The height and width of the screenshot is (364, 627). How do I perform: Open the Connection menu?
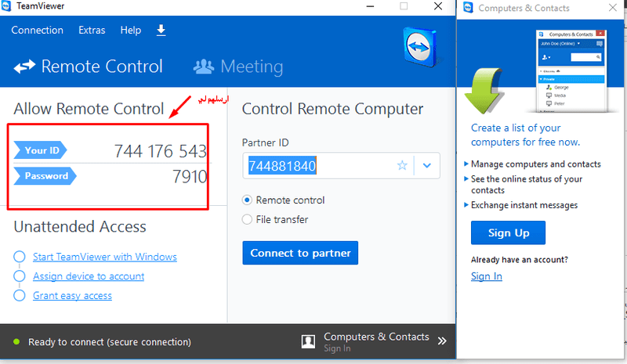point(37,31)
